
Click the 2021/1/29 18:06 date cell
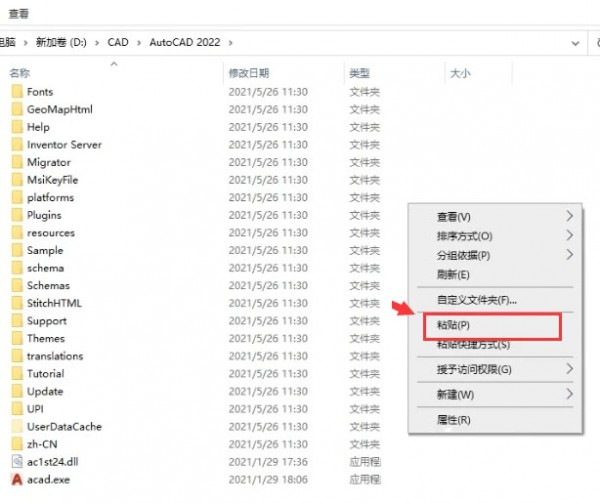pyautogui.click(x=268, y=480)
